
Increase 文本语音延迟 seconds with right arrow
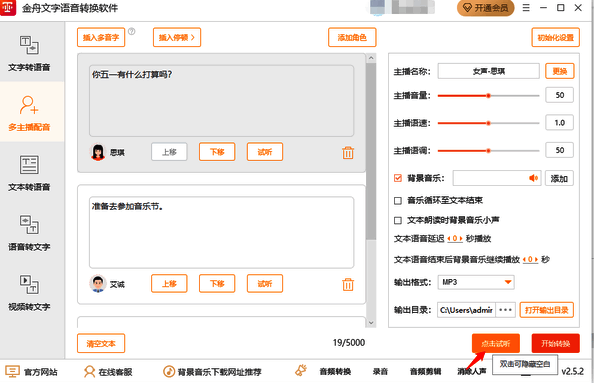(x=461, y=239)
